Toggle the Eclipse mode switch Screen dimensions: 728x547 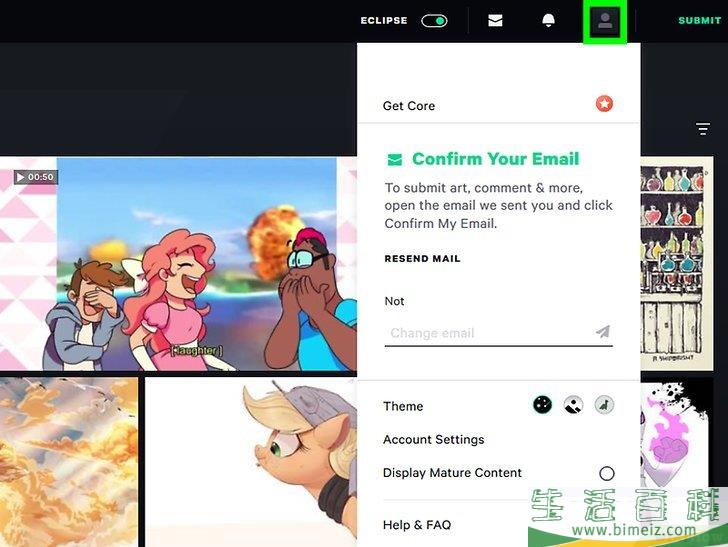tap(434, 21)
